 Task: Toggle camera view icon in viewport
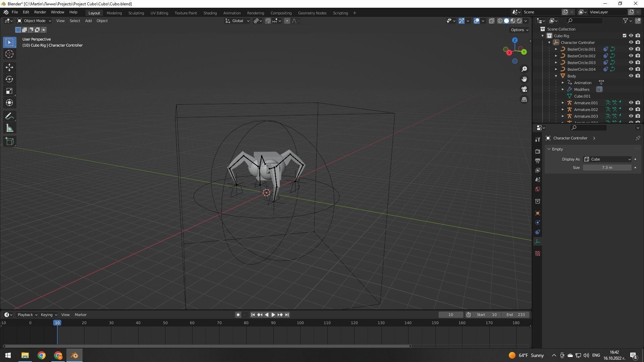click(524, 89)
